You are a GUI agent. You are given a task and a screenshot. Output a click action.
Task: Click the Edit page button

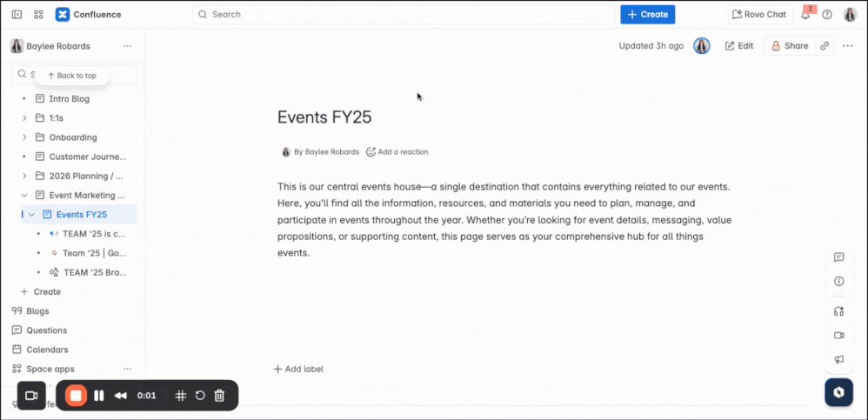tap(739, 46)
